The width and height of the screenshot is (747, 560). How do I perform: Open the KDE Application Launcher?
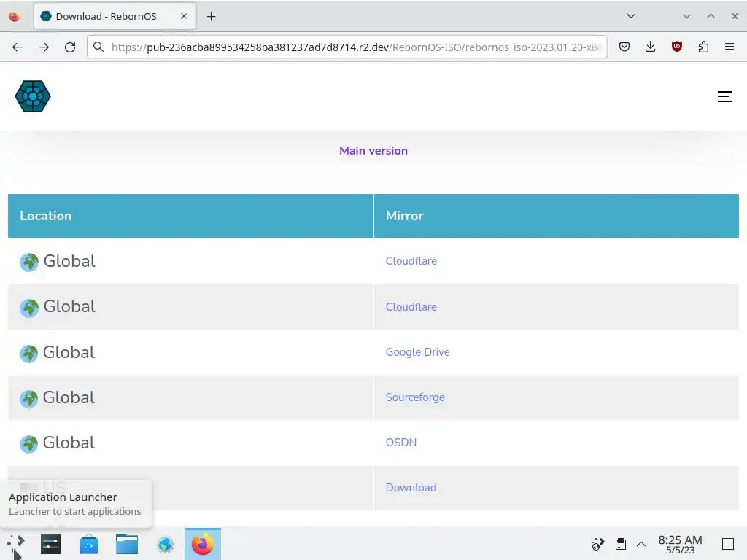[x=16, y=544]
